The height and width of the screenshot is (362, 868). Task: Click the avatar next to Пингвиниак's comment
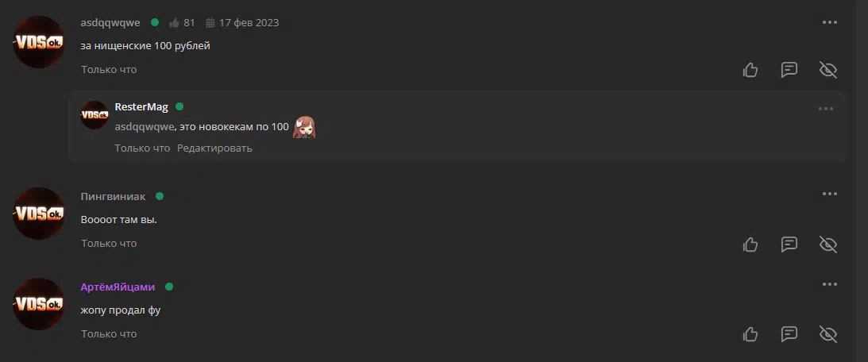point(39,214)
